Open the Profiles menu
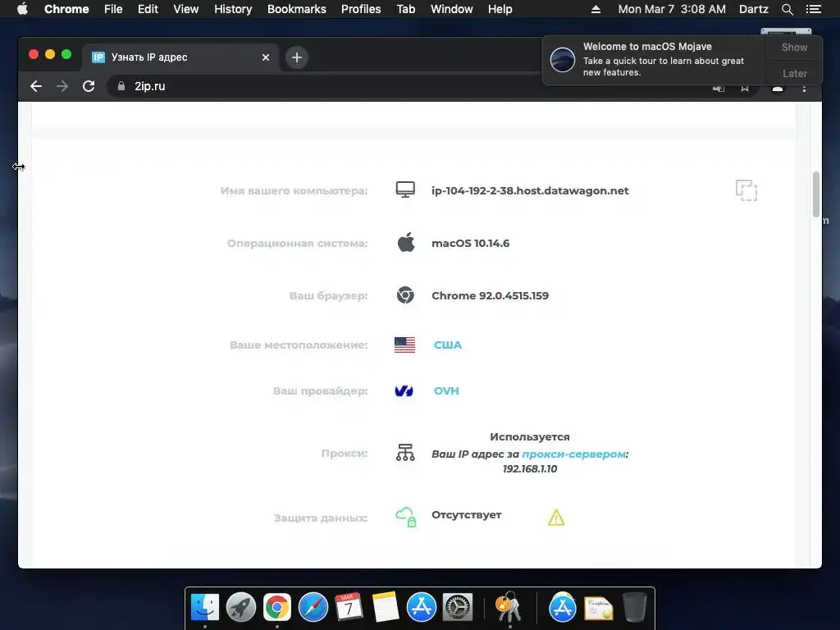 (x=361, y=9)
